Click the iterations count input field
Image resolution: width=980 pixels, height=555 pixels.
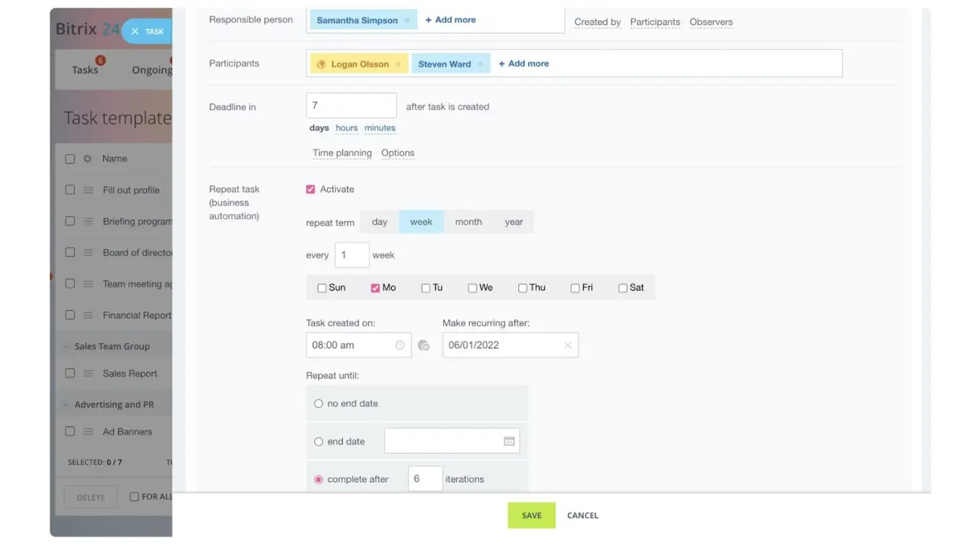(424, 479)
